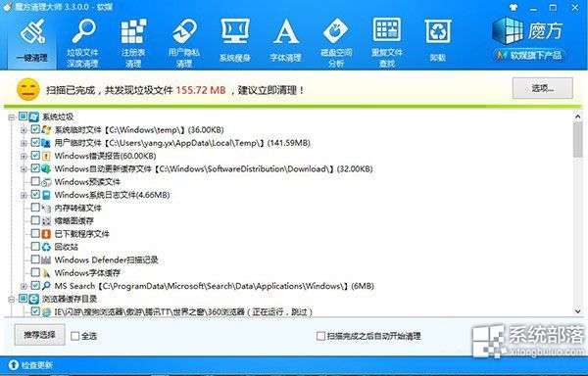The image size is (588, 376).
Task: Select the IE\闪游\搜狗浏览器 row text
Action: tap(183, 311)
